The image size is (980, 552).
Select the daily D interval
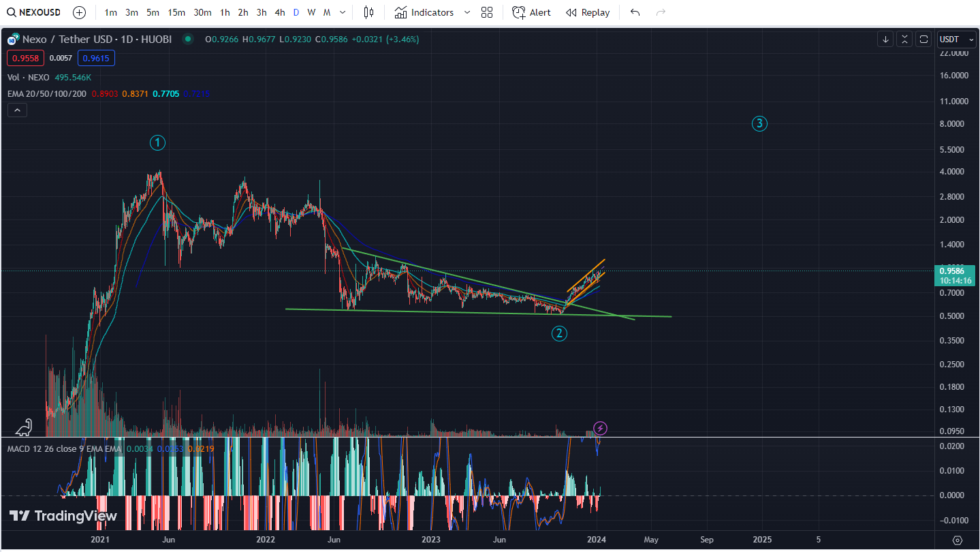coord(296,12)
